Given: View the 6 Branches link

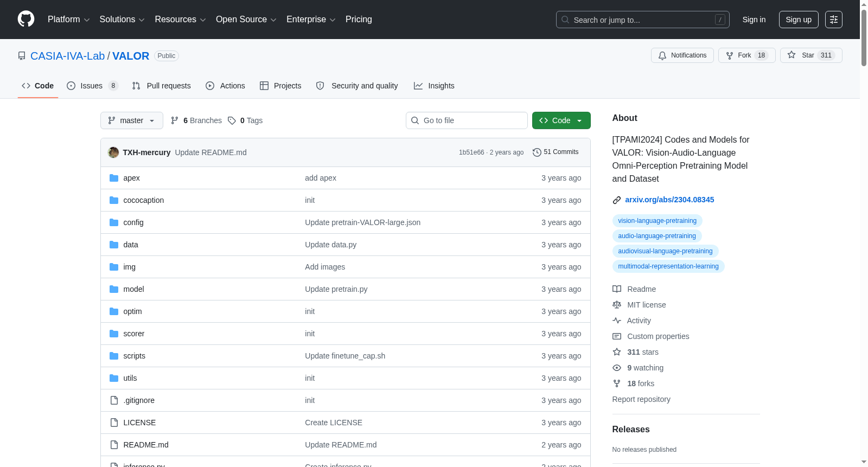Looking at the screenshot, I should pos(196,120).
